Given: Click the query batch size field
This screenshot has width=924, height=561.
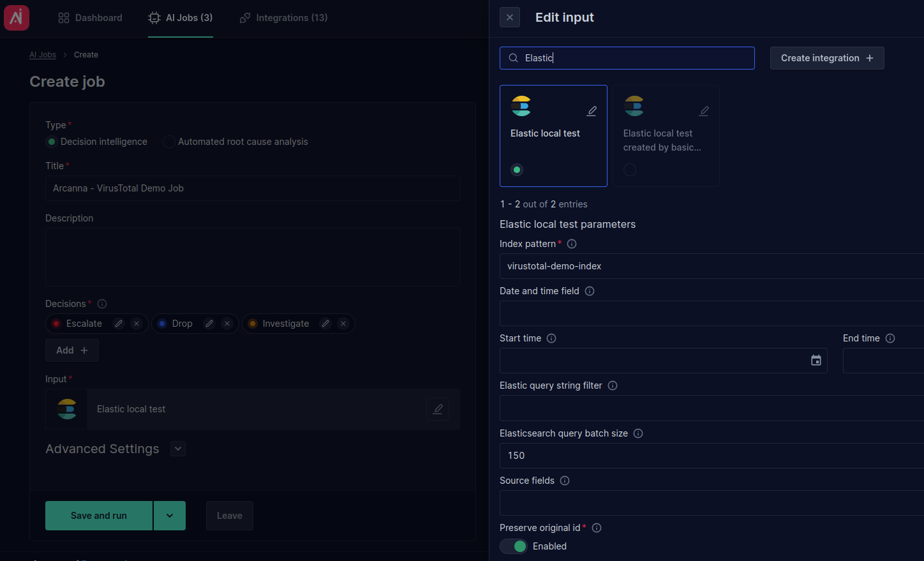Looking at the screenshot, I should [712, 456].
